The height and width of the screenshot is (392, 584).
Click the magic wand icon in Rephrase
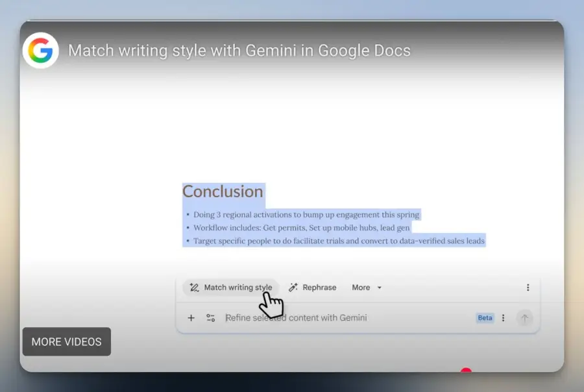(293, 288)
